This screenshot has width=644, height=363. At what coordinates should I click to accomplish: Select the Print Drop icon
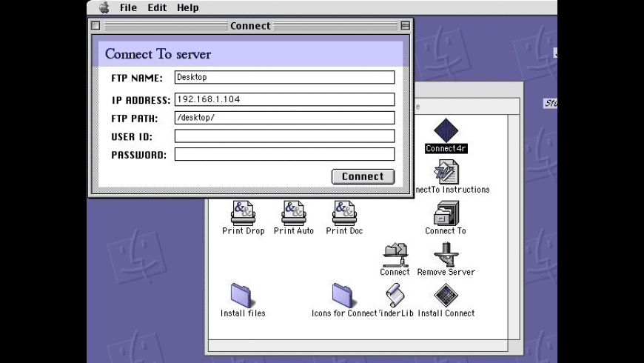pos(243,213)
